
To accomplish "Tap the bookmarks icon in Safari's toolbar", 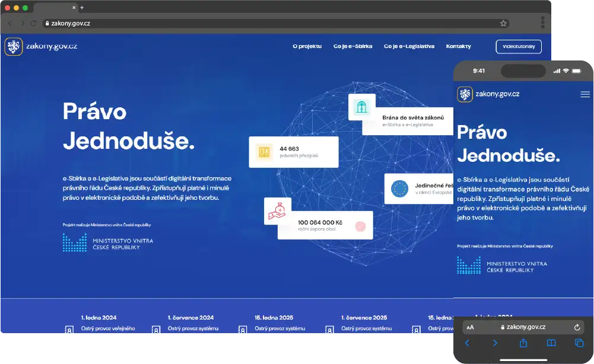I will coord(551,343).
